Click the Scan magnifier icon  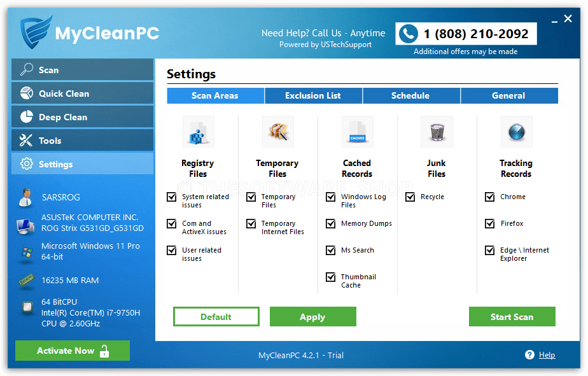click(x=27, y=69)
